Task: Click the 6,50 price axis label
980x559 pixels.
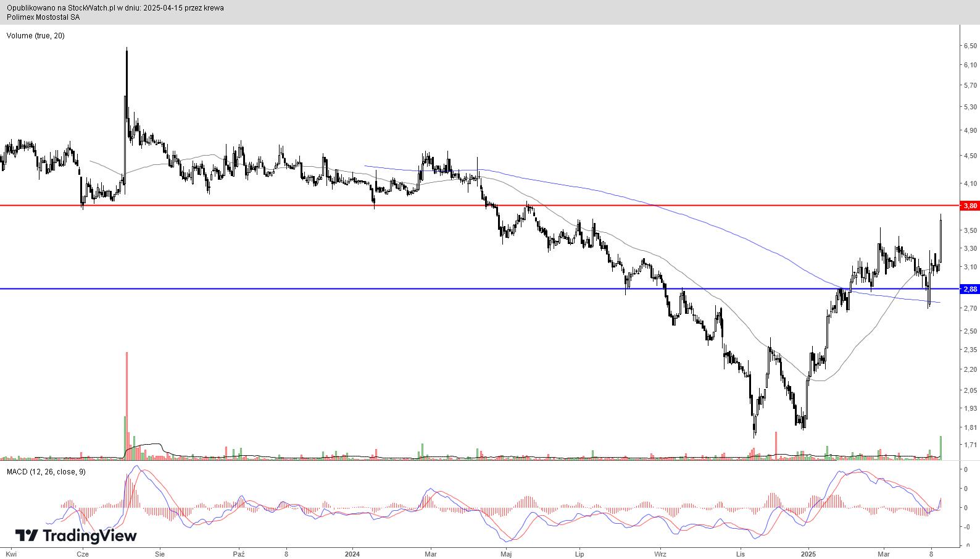Action: (x=970, y=46)
